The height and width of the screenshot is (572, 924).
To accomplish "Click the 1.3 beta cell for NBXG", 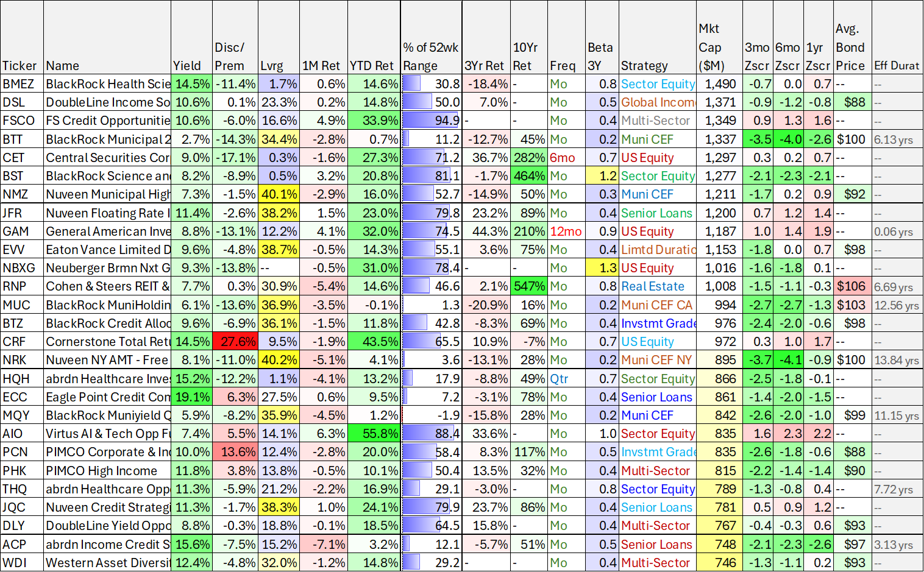I will [x=602, y=268].
